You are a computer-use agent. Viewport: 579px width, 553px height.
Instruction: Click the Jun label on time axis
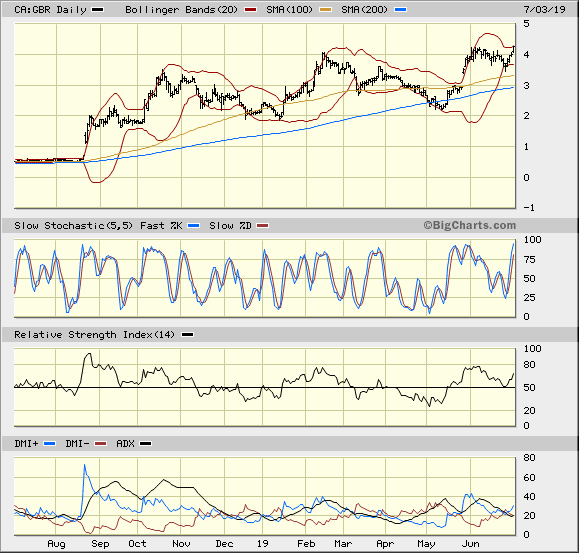point(470,544)
